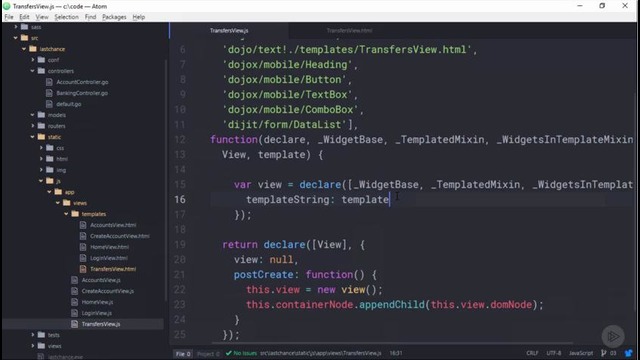Click the AccountController.go file icon
Screen dimensions: 640x360
tap(49, 82)
